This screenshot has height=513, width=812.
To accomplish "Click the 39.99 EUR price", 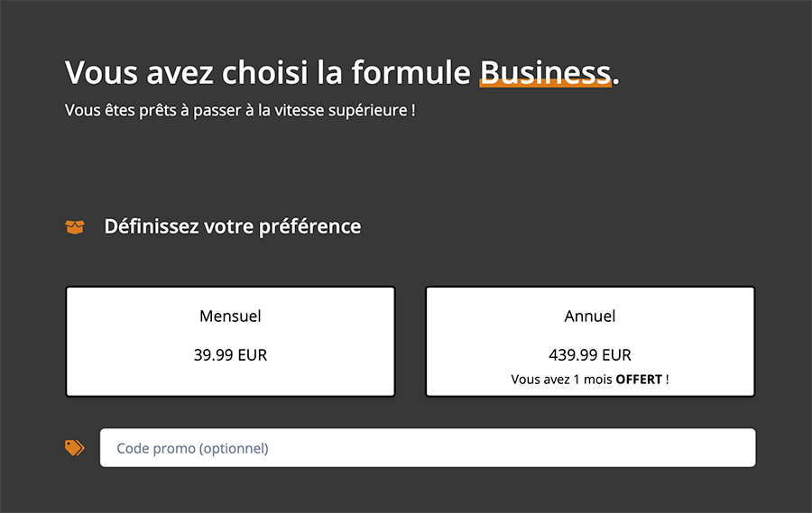I will coord(230,355).
